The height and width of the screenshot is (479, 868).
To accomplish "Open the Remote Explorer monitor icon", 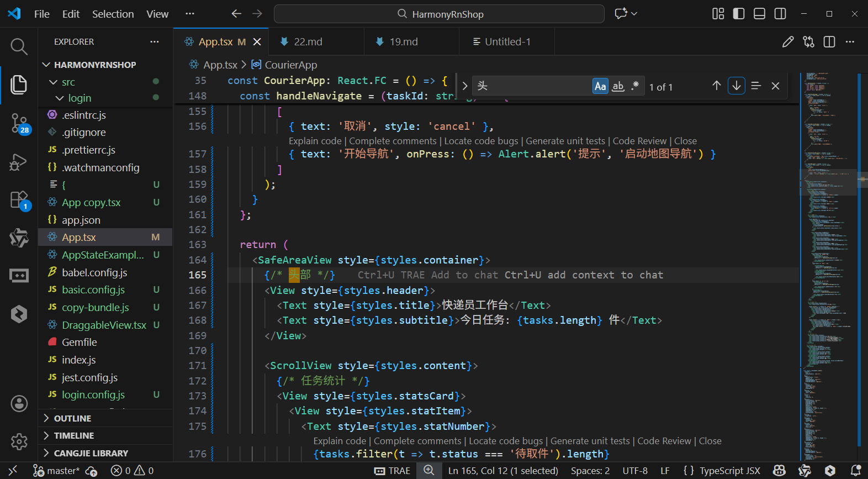I will click(x=19, y=275).
